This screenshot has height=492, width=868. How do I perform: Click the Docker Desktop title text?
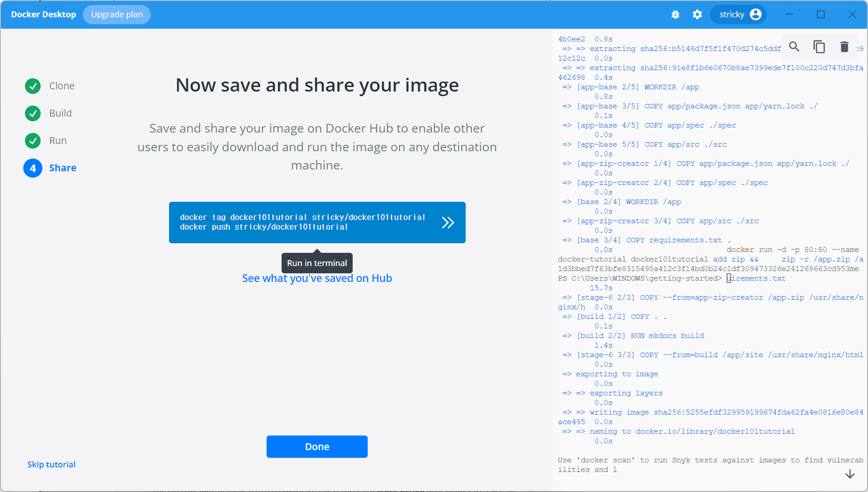point(44,15)
